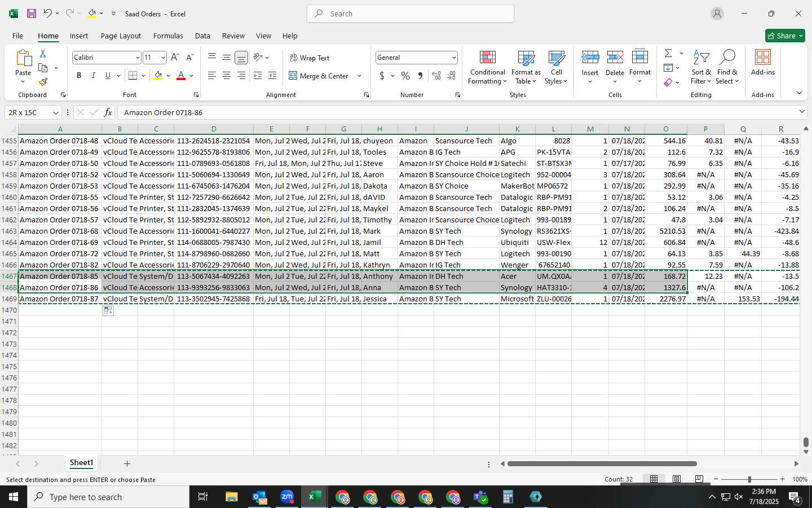812x508 pixels.
Task: Toggle Wrap Text
Action: pos(309,58)
